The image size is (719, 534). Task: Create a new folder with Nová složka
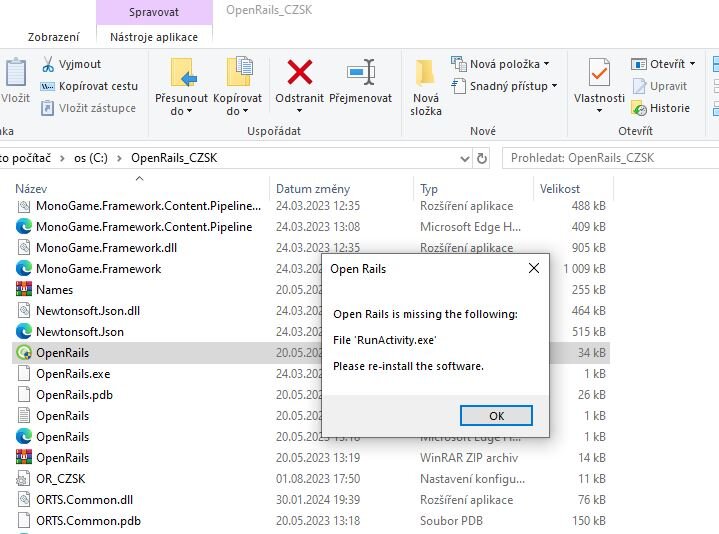point(426,87)
